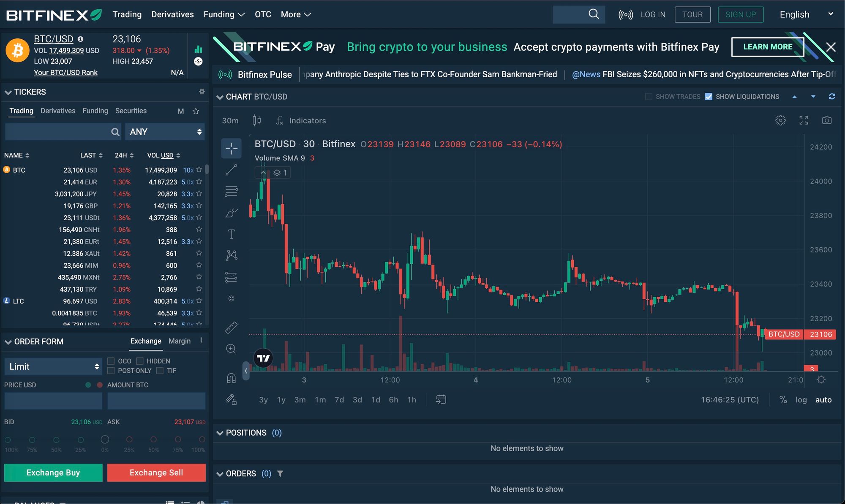This screenshot has height=504, width=845.
Task: Switch to tickers Securities tab
Action: pos(131,111)
